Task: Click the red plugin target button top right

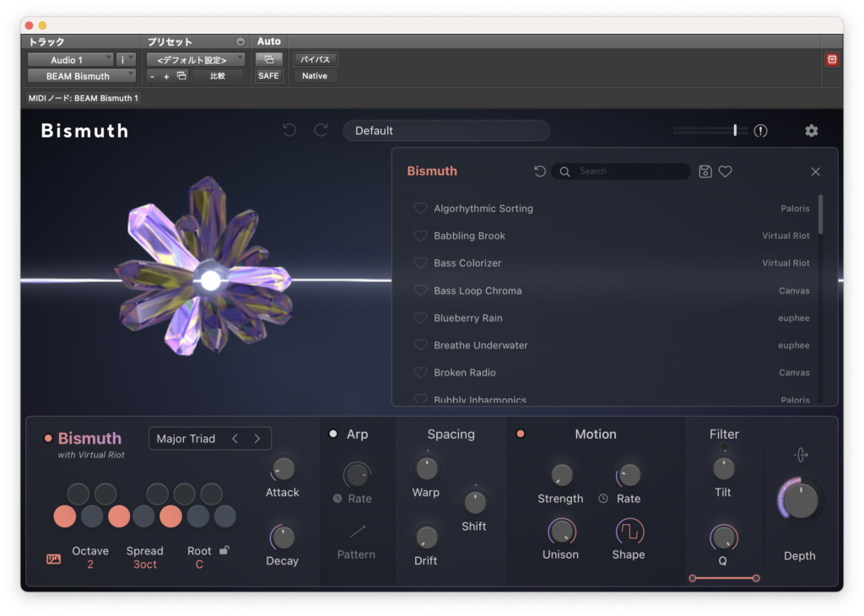Action: tap(831, 60)
